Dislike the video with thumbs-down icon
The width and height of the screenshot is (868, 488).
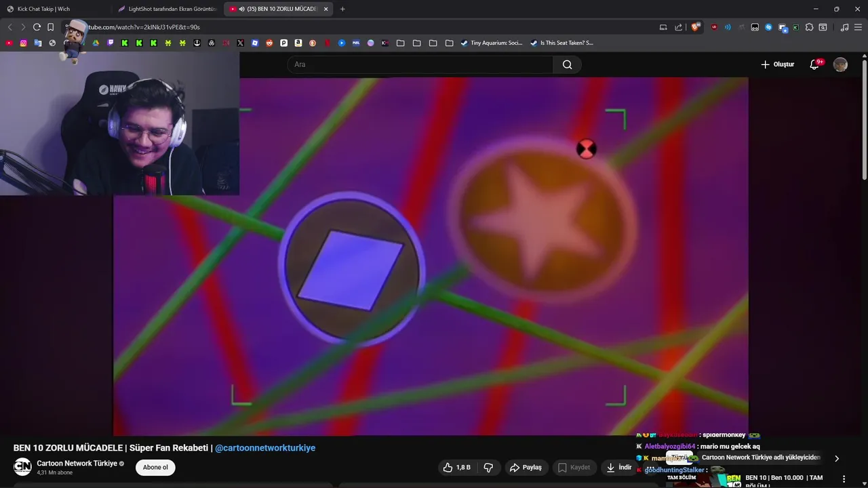(488, 467)
